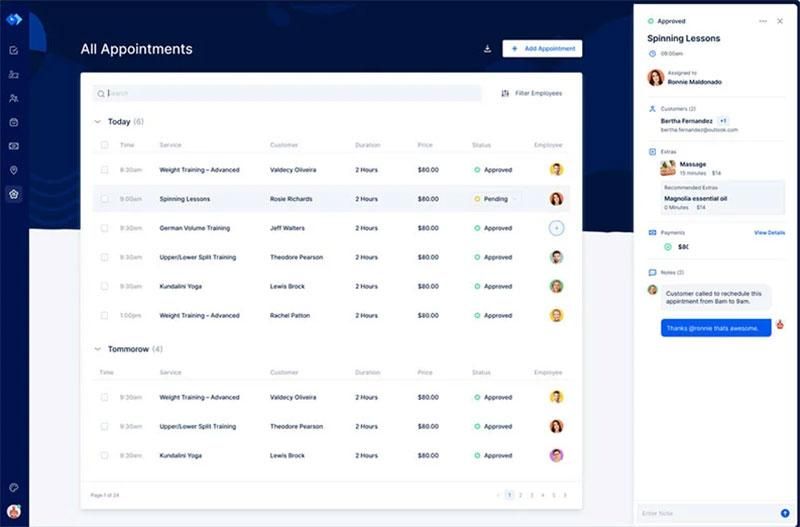Click the Customers section icon
This screenshot has width=800, height=527.
pyautogui.click(x=652, y=109)
